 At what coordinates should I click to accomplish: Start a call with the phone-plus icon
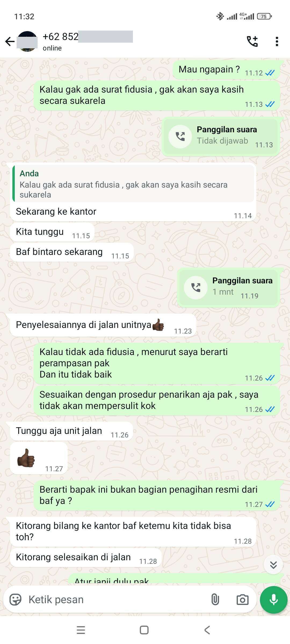pyautogui.click(x=252, y=41)
